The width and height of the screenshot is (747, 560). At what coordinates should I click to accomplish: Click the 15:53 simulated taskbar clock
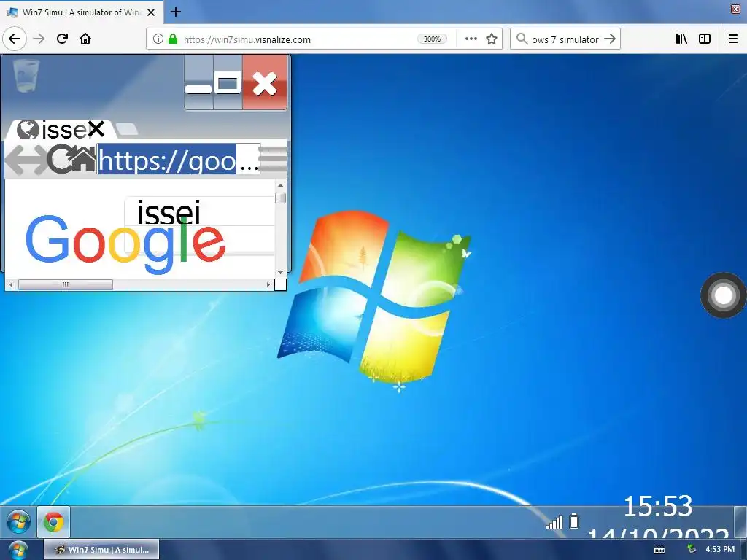point(657,507)
